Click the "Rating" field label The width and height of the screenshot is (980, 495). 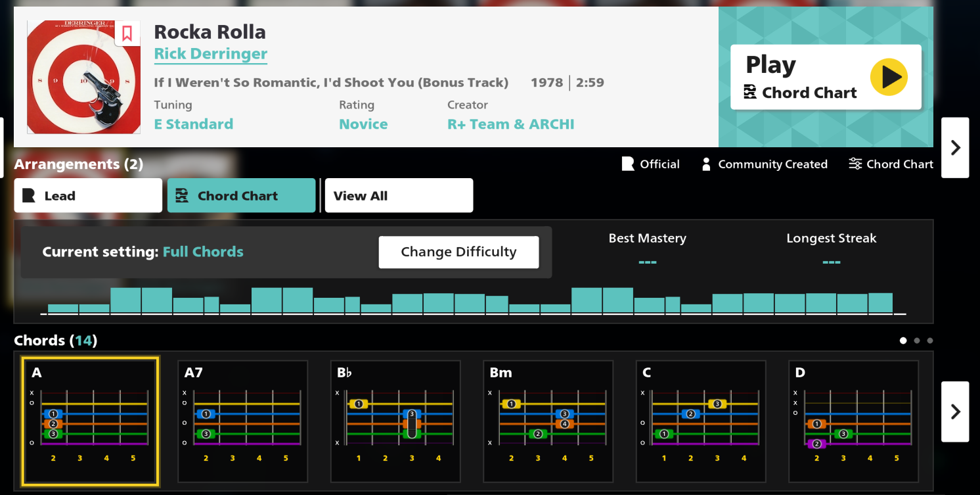[357, 105]
